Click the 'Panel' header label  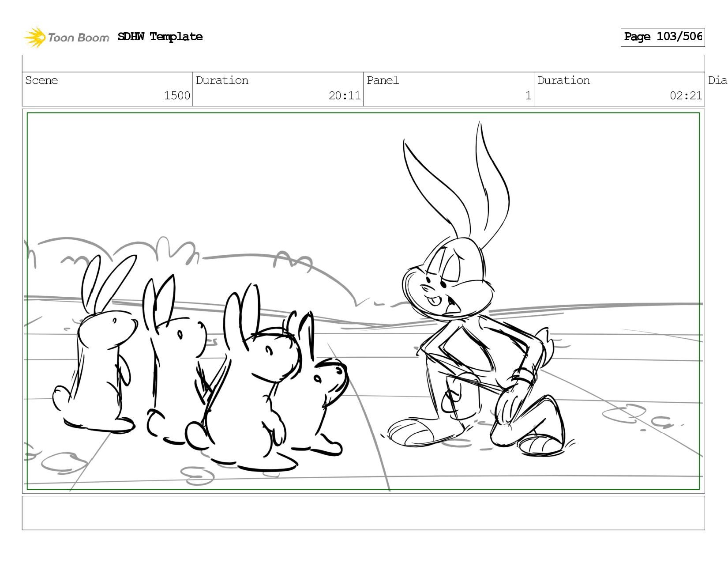coord(383,80)
